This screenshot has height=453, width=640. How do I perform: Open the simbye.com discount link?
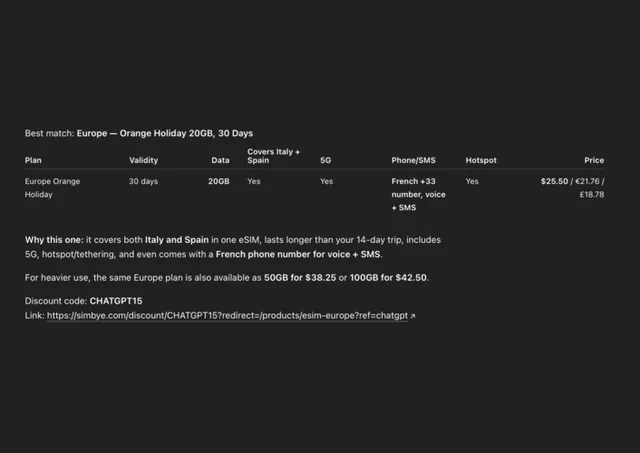(x=227, y=315)
